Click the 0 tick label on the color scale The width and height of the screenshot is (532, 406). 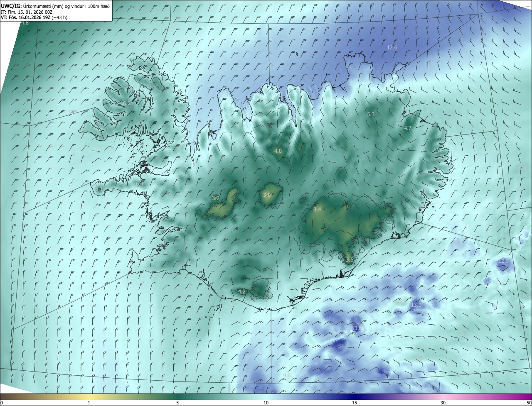[1, 403]
